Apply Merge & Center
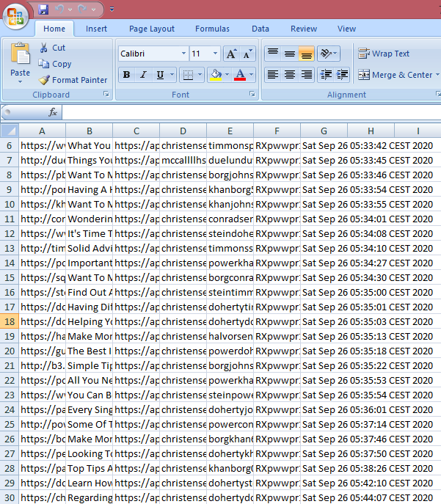 396,75
